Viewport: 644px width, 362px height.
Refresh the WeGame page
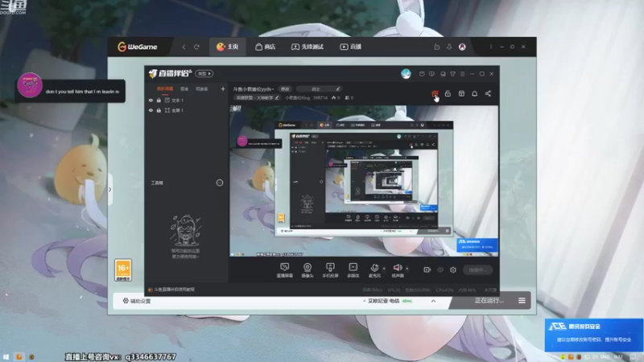(x=196, y=47)
